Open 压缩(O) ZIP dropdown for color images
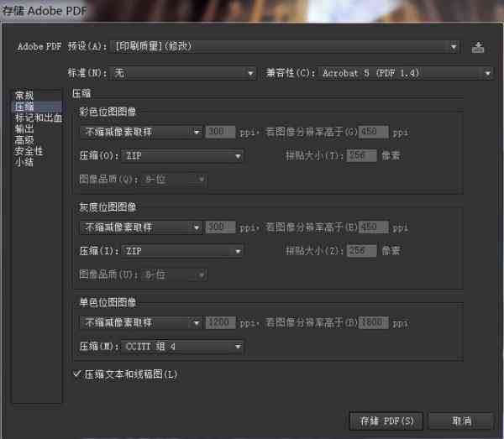Viewport: 504px width, 439px height. (182, 156)
